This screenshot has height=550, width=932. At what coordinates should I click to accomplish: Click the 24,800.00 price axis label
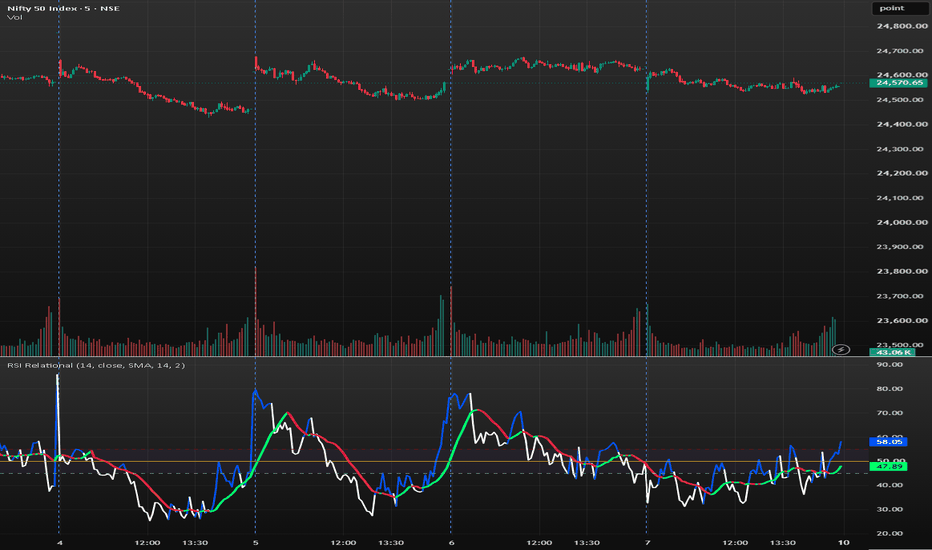tap(902, 26)
